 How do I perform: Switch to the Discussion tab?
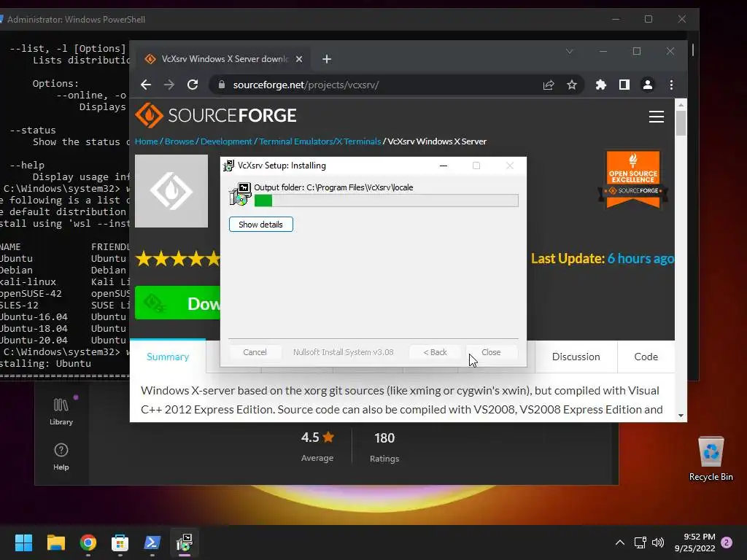click(576, 357)
